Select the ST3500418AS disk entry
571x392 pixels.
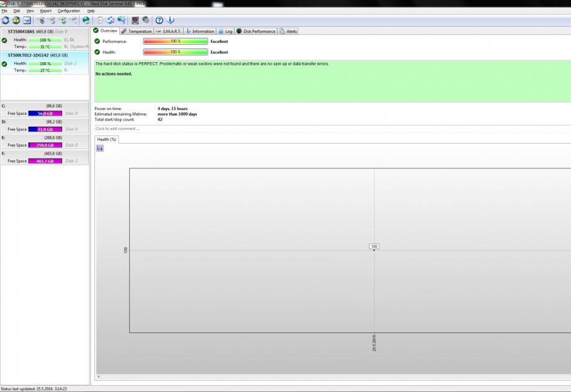[45, 39]
